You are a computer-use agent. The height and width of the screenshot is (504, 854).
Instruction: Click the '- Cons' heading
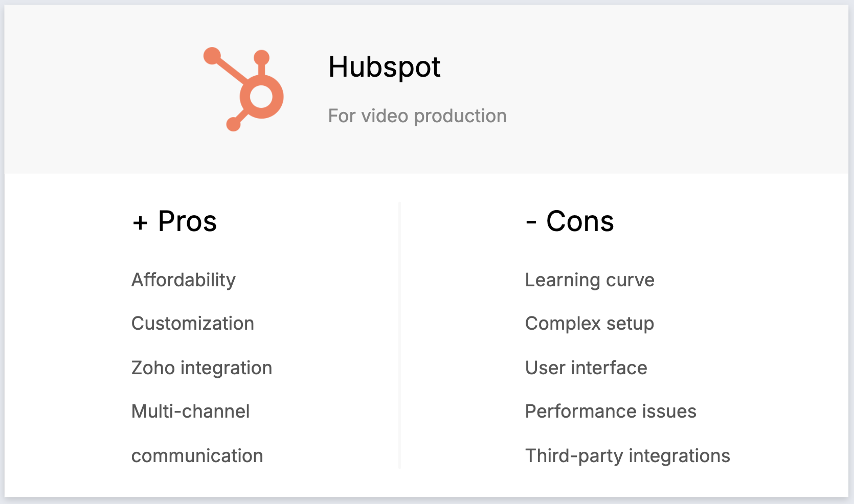coord(570,221)
